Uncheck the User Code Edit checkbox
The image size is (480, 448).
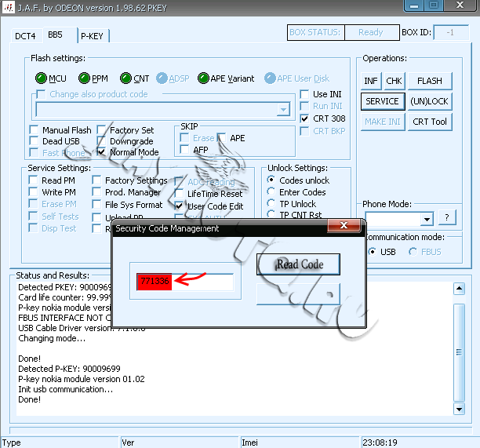[x=179, y=206]
